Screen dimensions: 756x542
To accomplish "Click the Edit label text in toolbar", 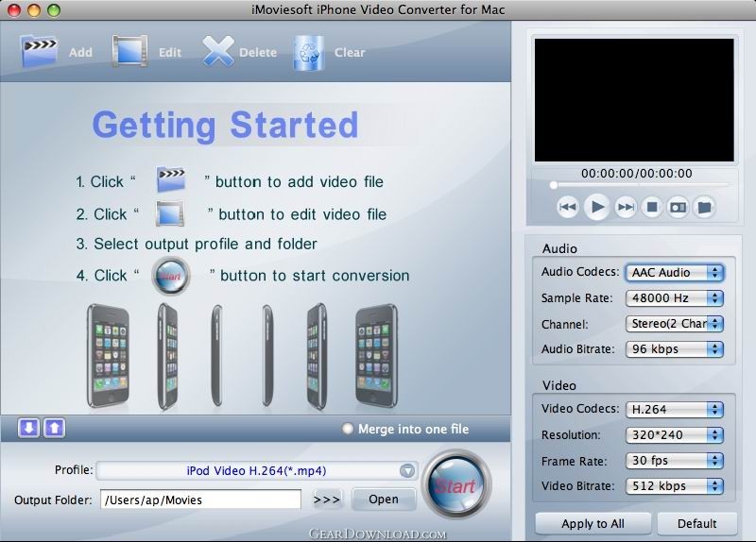I will click(170, 52).
